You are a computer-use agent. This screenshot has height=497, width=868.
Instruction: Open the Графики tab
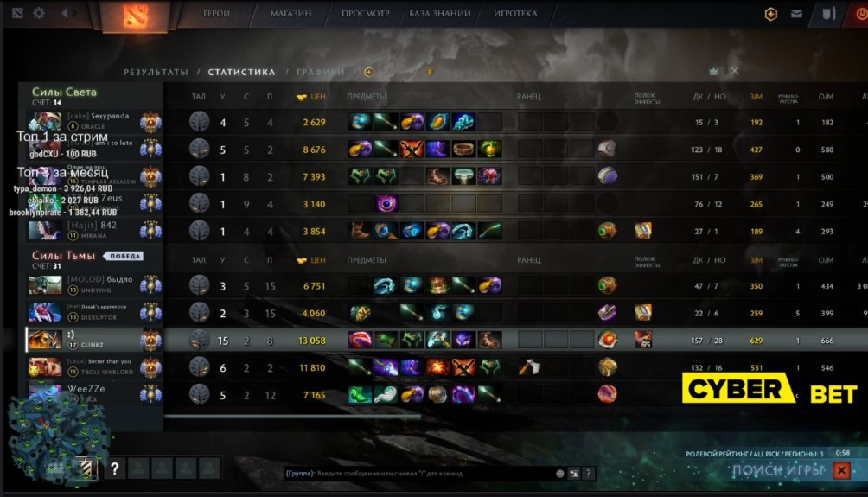[321, 72]
